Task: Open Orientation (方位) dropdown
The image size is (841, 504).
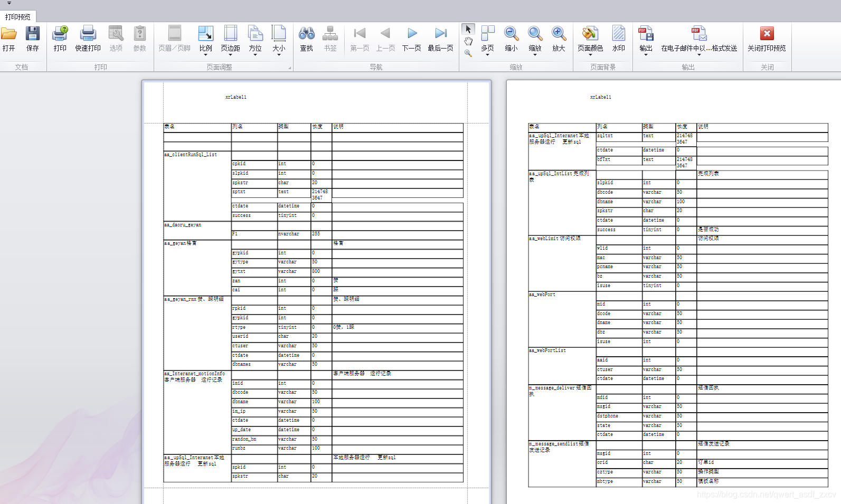Action: (x=256, y=40)
